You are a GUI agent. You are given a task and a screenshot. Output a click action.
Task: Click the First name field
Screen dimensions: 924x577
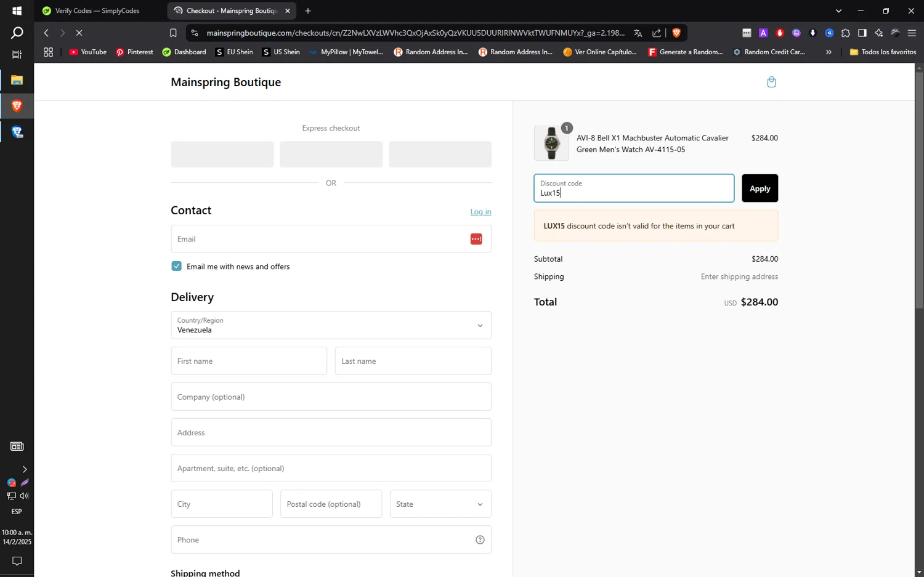pos(249,361)
